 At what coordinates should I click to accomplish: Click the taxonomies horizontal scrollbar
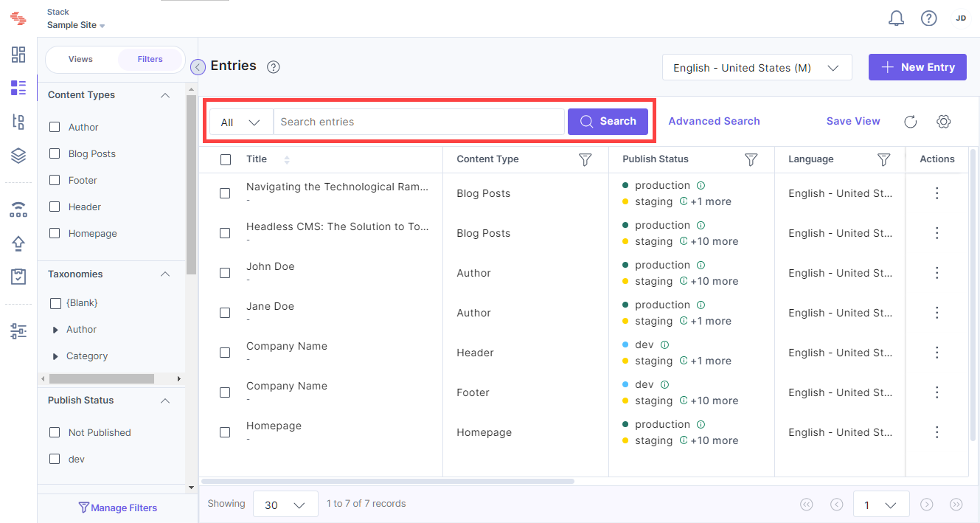pyautogui.click(x=102, y=378)
